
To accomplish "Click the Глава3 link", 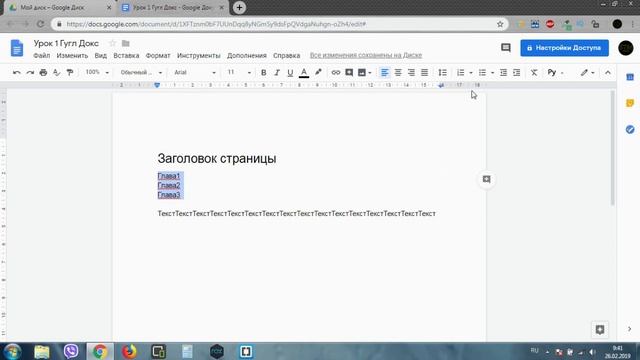I will click(x=169, y=195).
